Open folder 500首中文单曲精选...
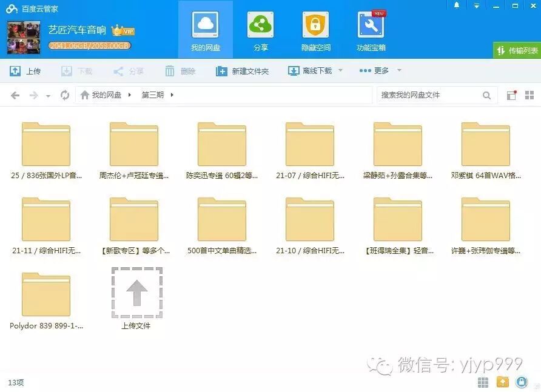541x392 pixels. (222, 226)
